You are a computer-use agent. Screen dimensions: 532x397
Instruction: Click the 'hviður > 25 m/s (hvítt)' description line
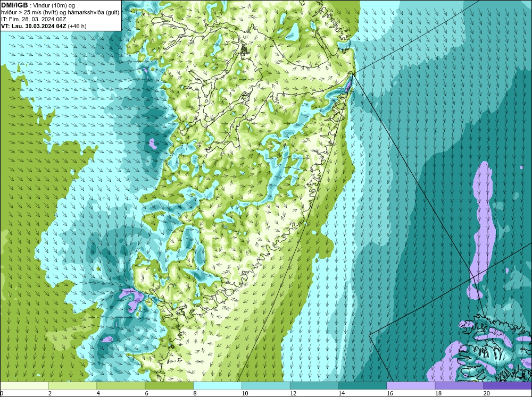pos(60,13)
